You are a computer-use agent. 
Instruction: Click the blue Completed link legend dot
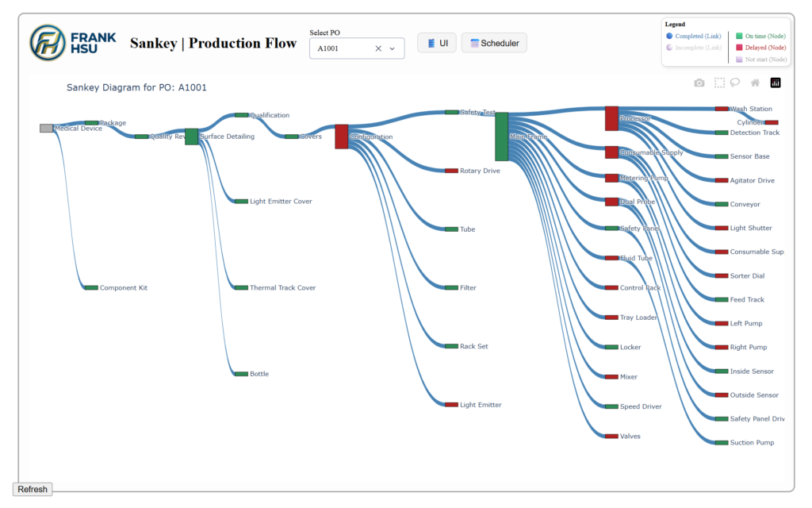(x=669, y=36)
